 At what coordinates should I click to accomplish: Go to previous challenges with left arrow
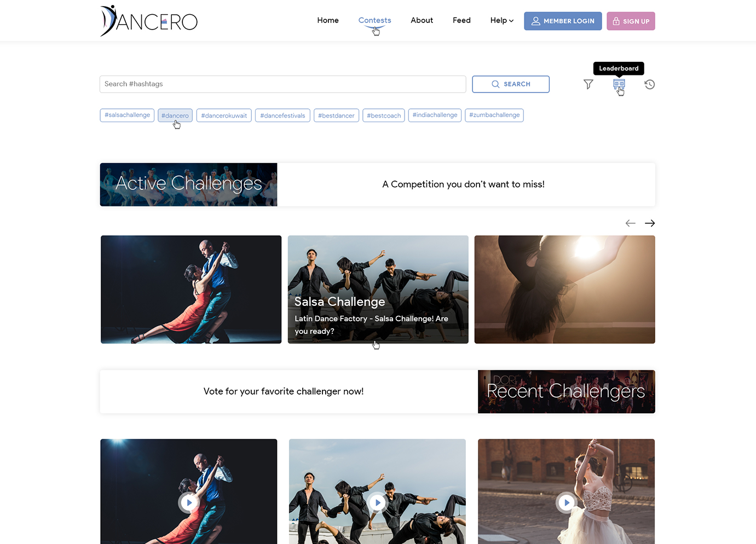pyautogui.click(x=630, y=223)
